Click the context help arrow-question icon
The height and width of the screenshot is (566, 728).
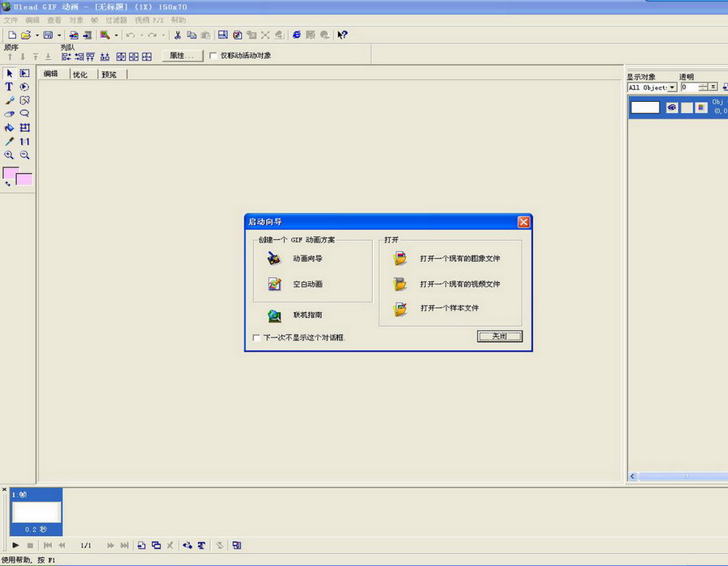[342, 35]
